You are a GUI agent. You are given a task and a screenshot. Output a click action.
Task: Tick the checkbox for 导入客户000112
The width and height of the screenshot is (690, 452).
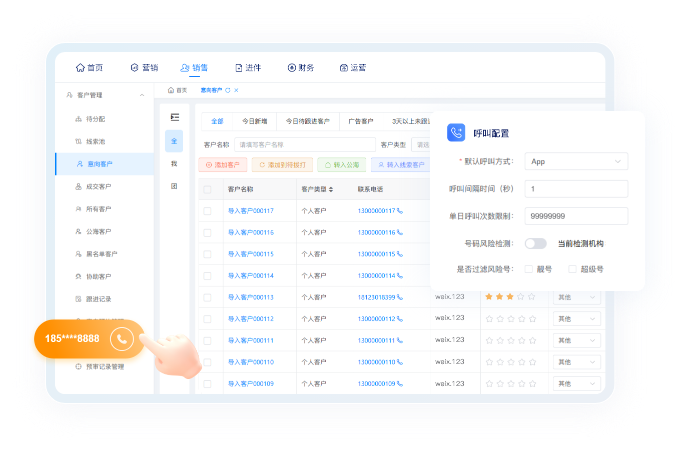[207, 319]
